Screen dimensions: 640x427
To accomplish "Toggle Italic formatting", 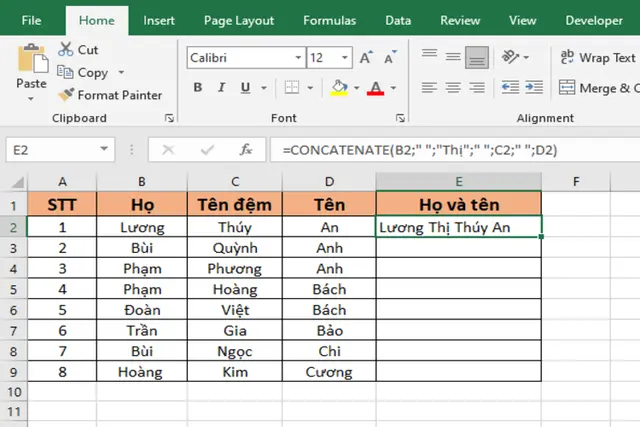I will pos(222,87).
